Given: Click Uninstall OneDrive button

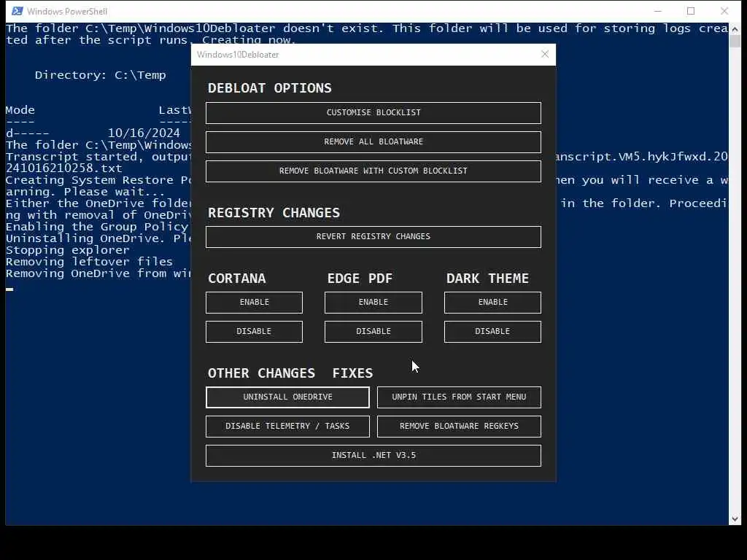Looking at the screenshot, I should [287, 397].
